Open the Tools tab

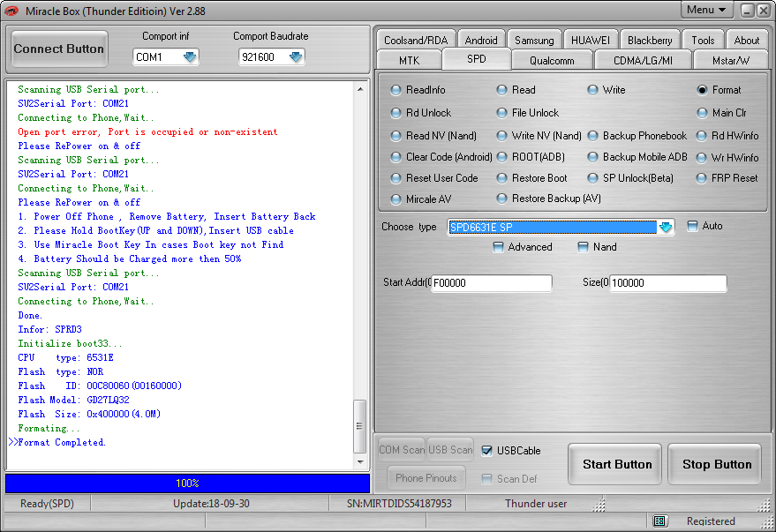[703, 40]
